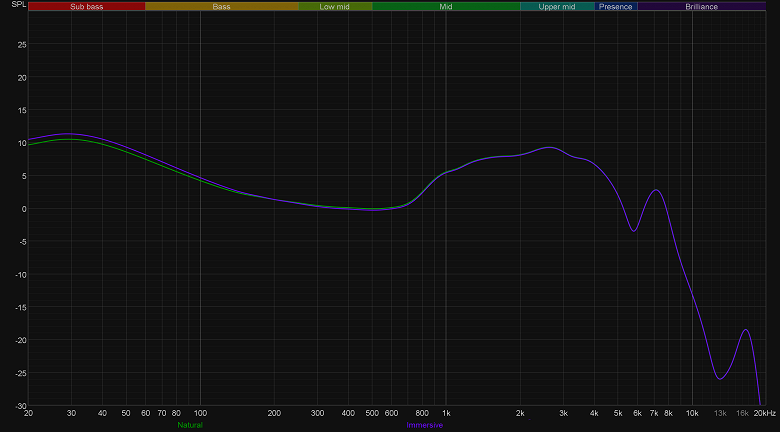Toggle the purple Immersive curve legend
This screenshot has height=432, width=780.
click(424, 425)
